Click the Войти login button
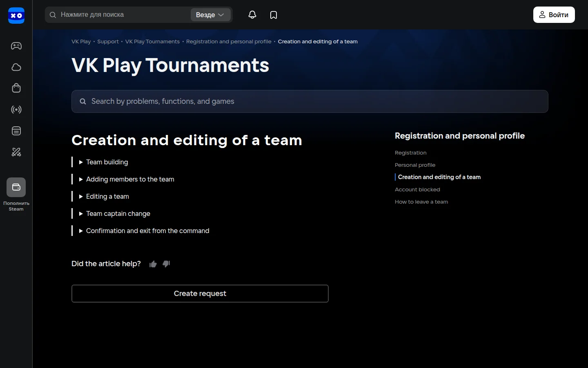 pos(554,15)
